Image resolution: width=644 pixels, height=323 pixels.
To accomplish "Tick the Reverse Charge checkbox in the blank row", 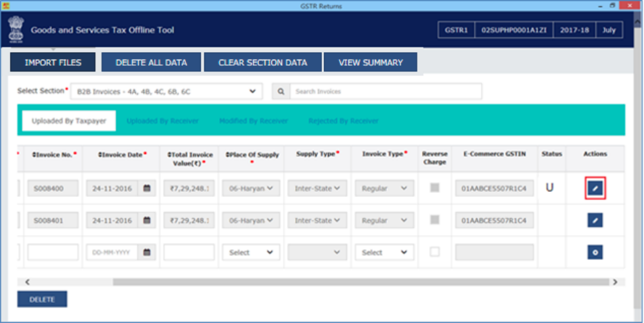I will (x=434, y=251).
